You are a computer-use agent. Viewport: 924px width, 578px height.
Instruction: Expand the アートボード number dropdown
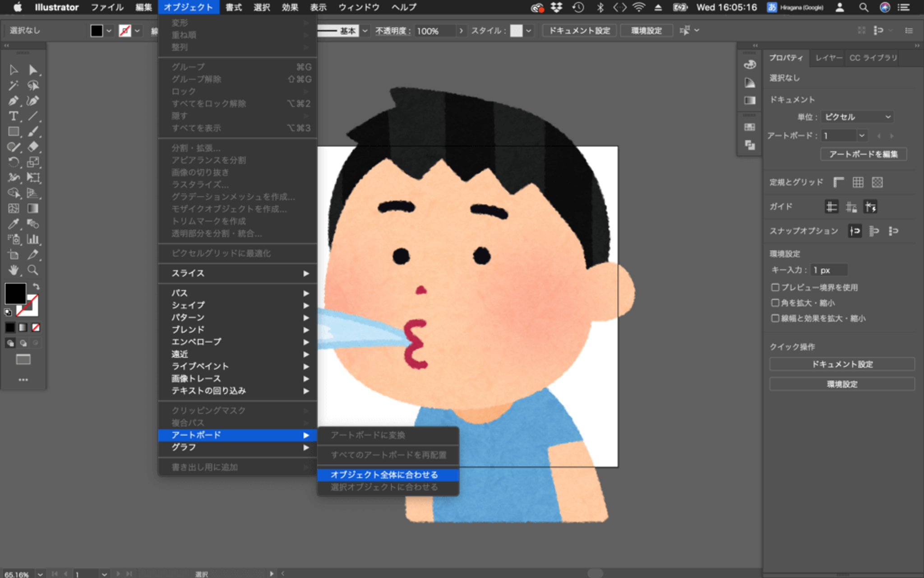(862, 135)
